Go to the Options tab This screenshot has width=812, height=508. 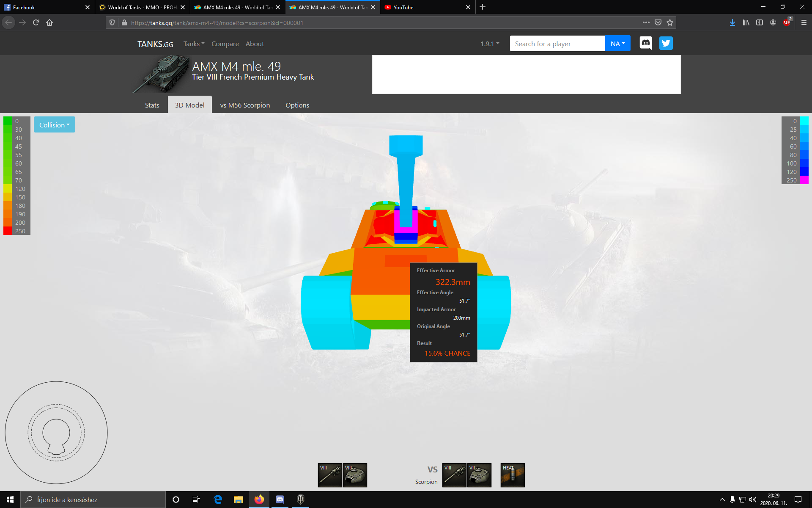click(x=297, y=105)
